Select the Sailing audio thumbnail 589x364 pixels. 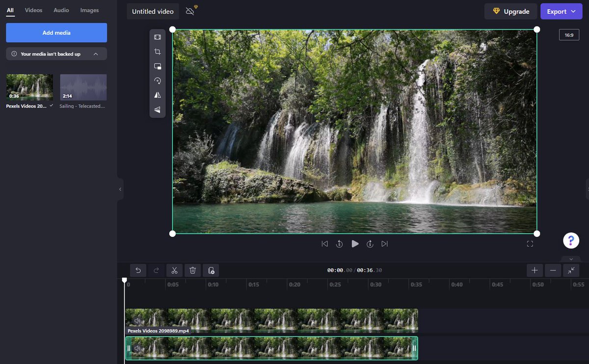83,87
